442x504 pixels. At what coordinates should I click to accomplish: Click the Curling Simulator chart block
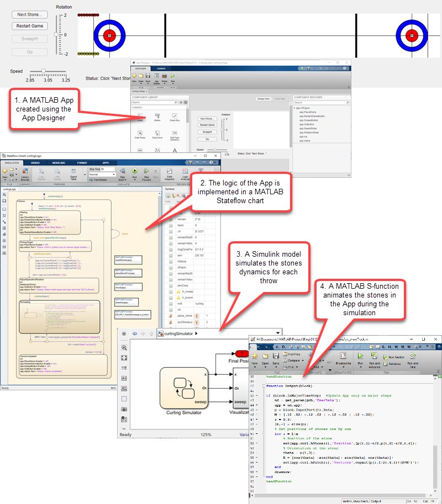click(x=183, y=388)
